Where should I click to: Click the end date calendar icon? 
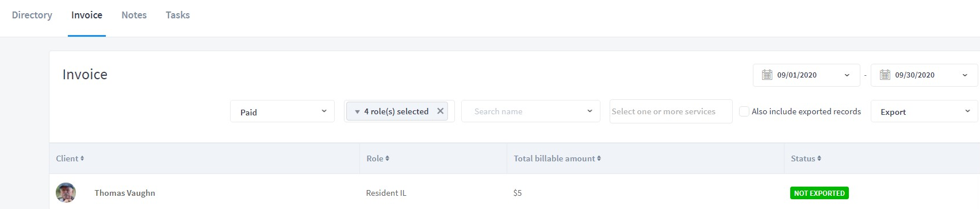pos(885,75)
